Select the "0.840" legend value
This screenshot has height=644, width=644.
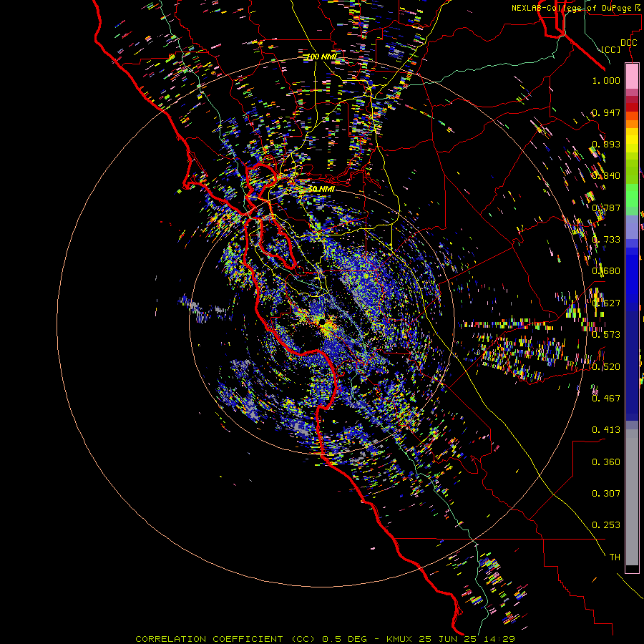pos(606,176)
